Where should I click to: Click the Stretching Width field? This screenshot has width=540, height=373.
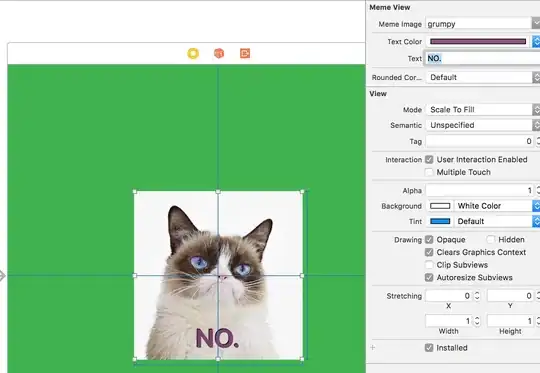[449, 321]
